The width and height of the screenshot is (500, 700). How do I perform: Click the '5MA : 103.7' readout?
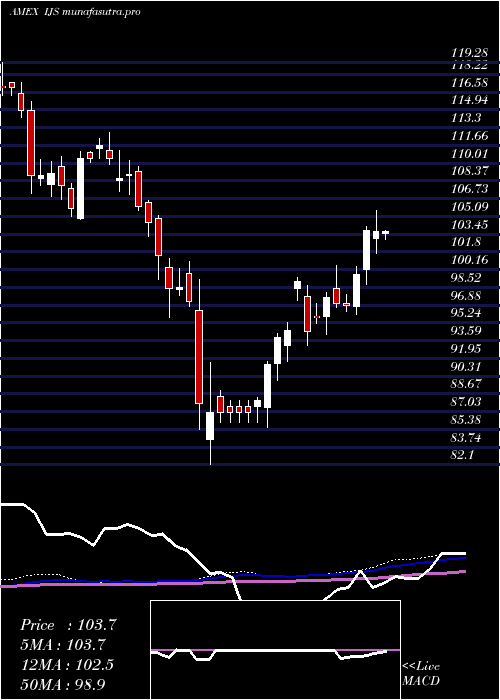63,645
